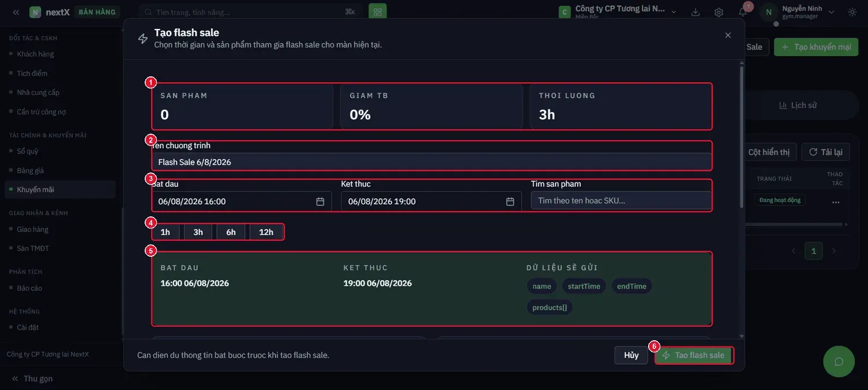Click Thu gọn to collapse the sidebar
The height and width of the screenshot is (390, 868).
pyautogui.click(x=32, y=378)
